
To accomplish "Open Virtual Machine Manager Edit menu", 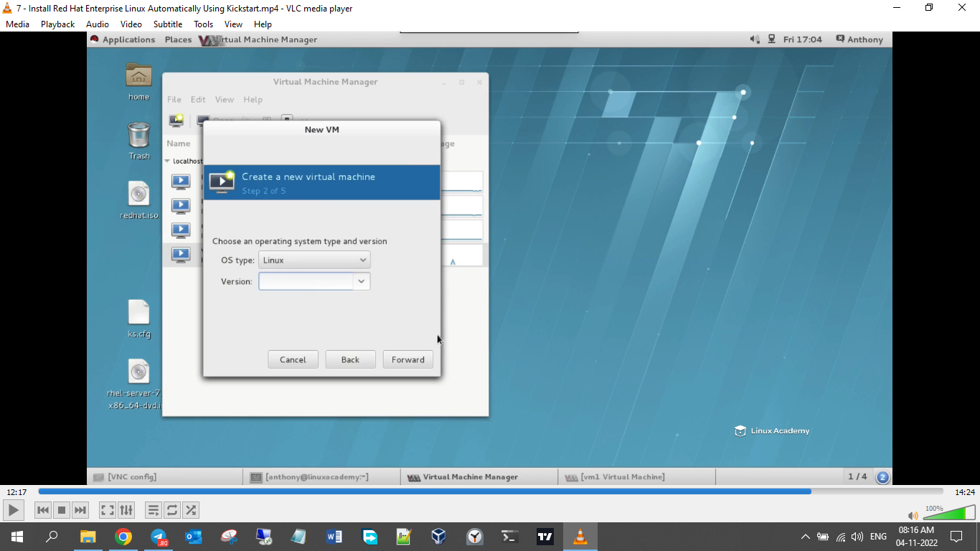I will 198,100.
